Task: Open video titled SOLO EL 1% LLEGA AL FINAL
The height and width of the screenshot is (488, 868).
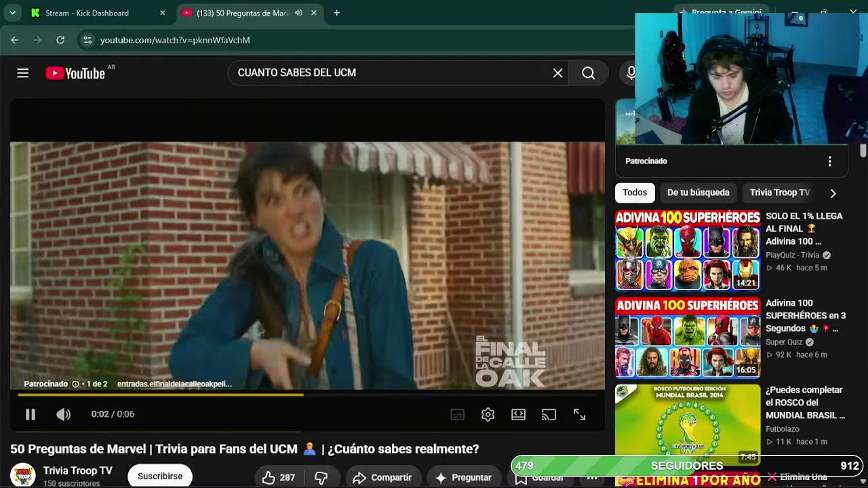Action: pyautogui.click(x=804, y=228)
